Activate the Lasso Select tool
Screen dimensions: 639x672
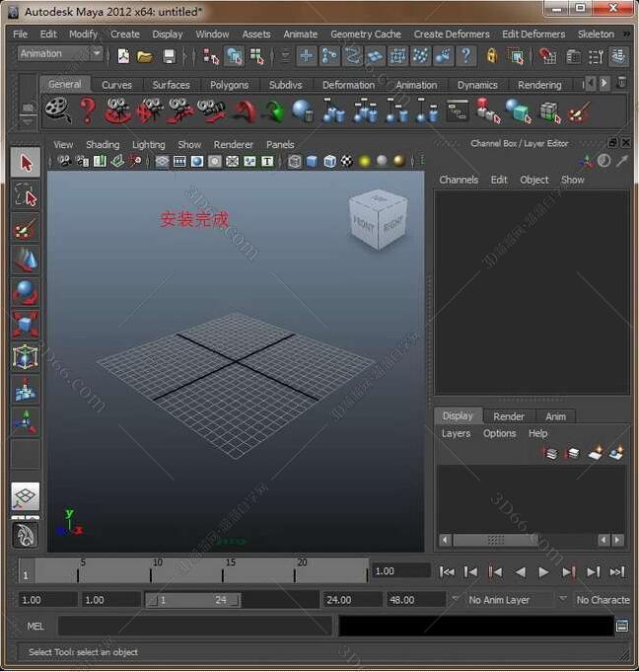point(25,195)
